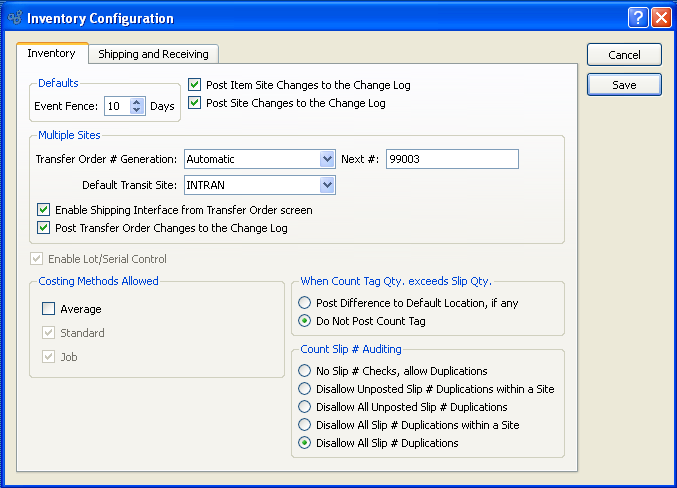Select Post Difference to Default Location option
Viewport: 677px width, 488px height.
click(305, 303)
